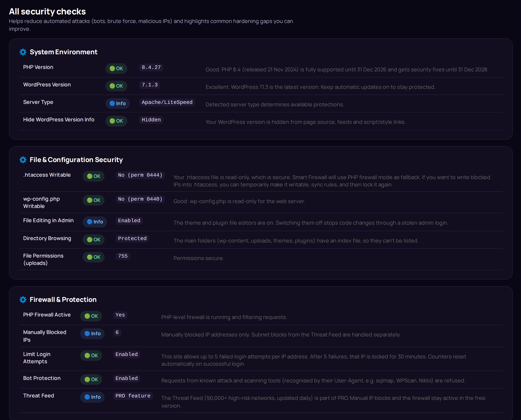Click the OK badge for .htaccess Writable
This screenshot has height=420, width=521.
(x=94, y=176)
